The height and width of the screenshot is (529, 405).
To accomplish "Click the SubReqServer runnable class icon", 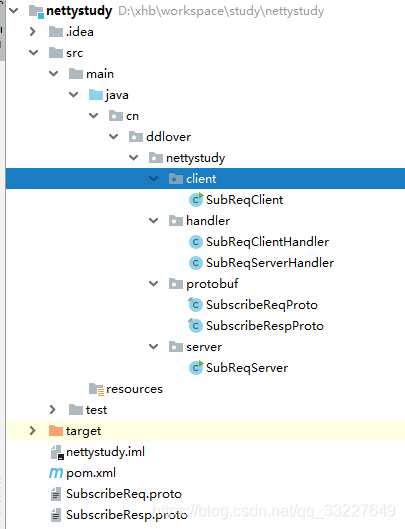I will (196, 367).
